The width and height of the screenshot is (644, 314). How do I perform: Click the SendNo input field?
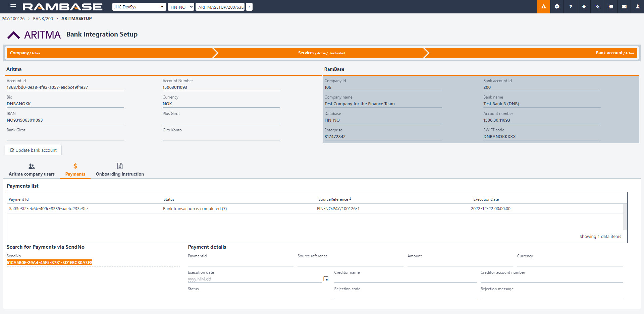(93, 262)
